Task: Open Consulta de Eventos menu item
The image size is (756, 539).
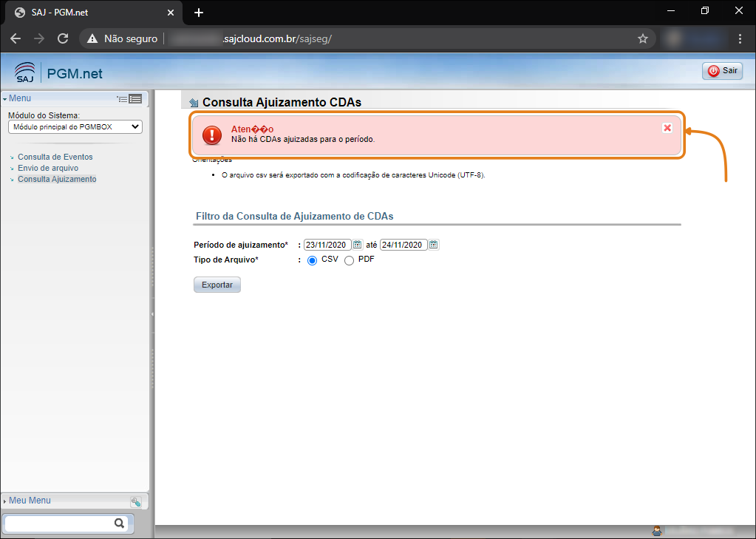Action: point(55,157)
